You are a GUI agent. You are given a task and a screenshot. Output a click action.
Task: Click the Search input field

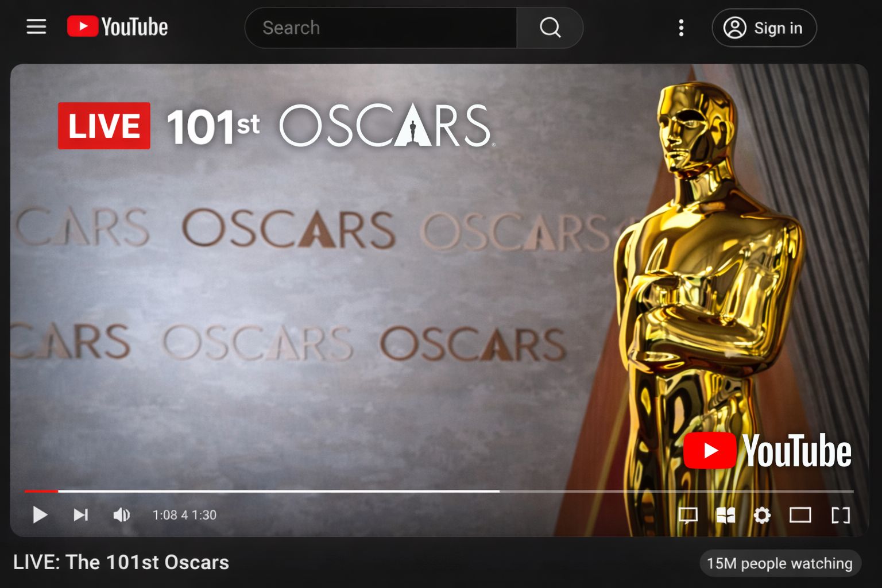tap(381, 28)
